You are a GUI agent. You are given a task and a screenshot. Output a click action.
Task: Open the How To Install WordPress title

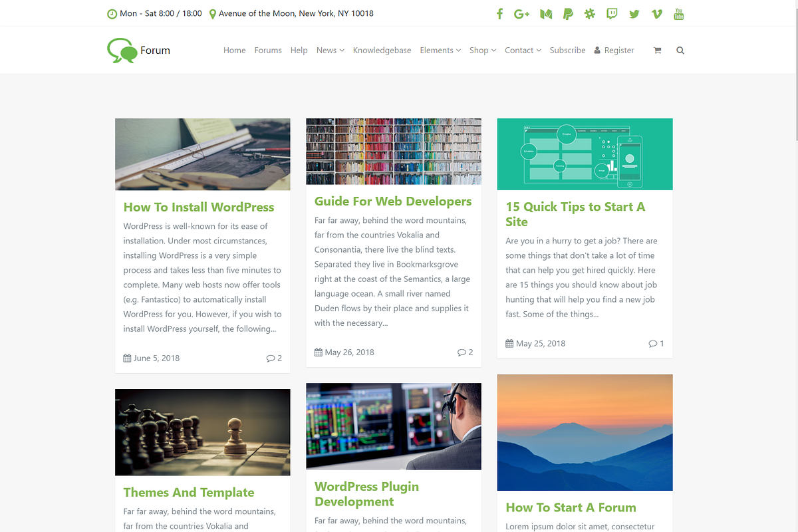click(199, 207)
